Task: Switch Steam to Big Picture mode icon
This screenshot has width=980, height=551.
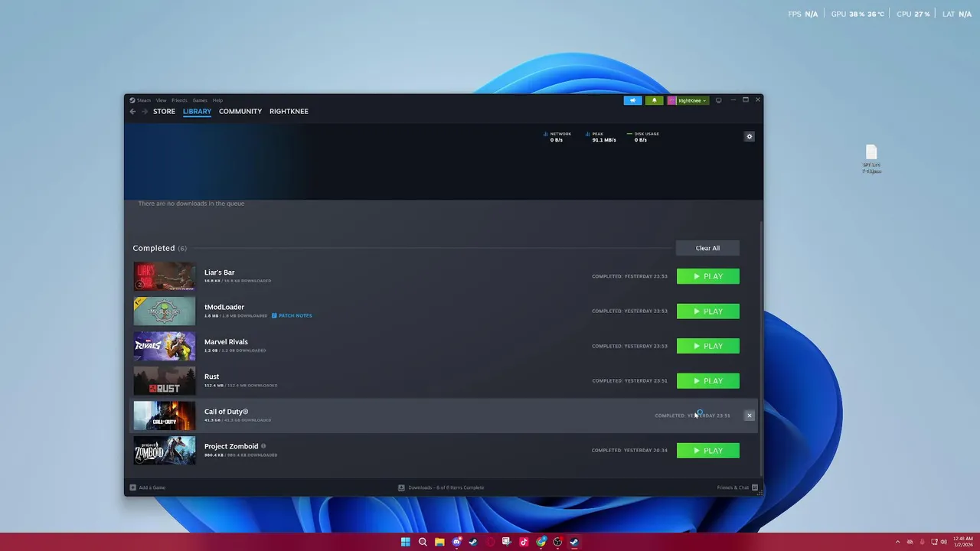Action: (718, 100)
